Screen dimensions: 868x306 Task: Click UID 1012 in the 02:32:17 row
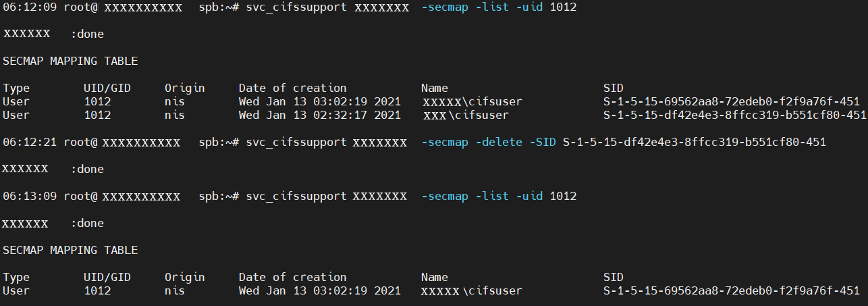click(97, 115)
